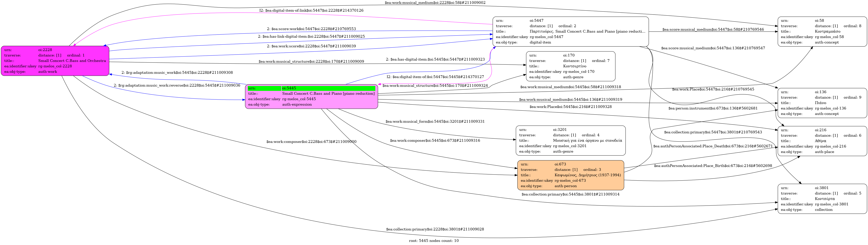Click the magenta oi:2228 root work node
The width and height of the screenshot is (868, 245).
[x=55, y=61]
